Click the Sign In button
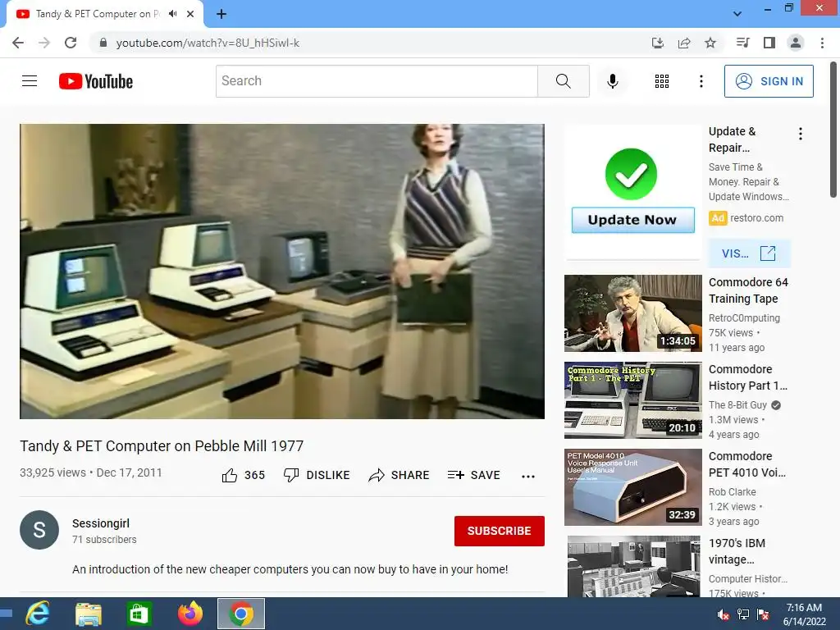The height and width of the screenshot is (630, 840). tap(769, 81)
